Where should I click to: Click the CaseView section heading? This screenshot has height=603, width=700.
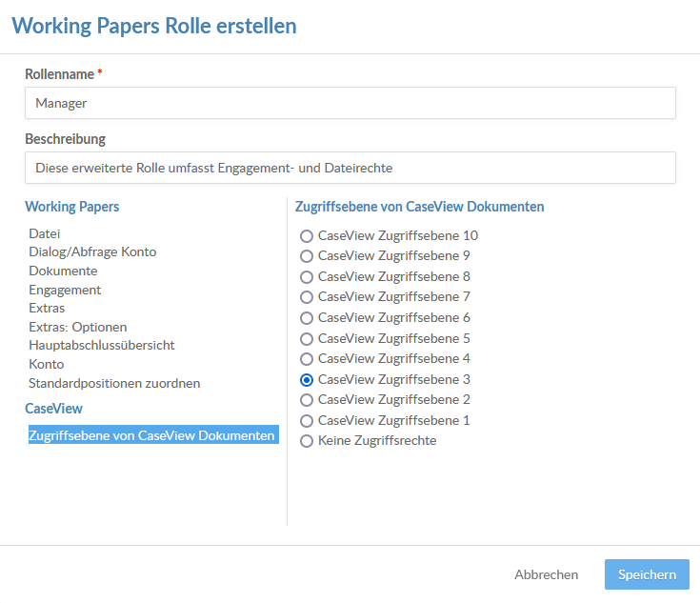(53, 409)
